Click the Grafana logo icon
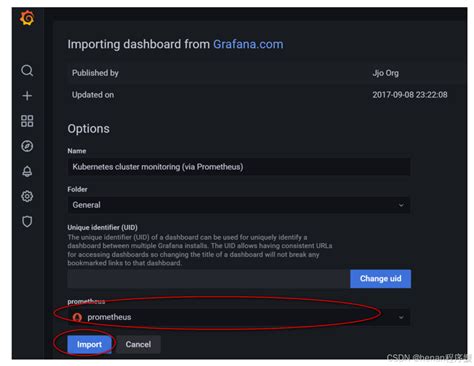The height and width of the screenshot is (366, 474). 27,18
